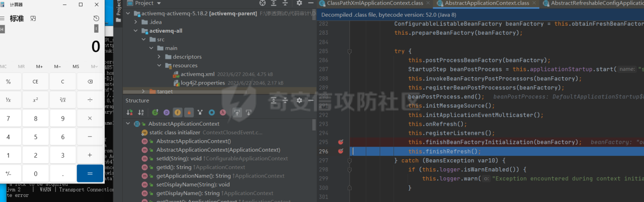The image size is (644, 202).
Task: Toggle Show Non-Public lock icon in Structure
Action: pyautogui.click(x=189, y=113)
